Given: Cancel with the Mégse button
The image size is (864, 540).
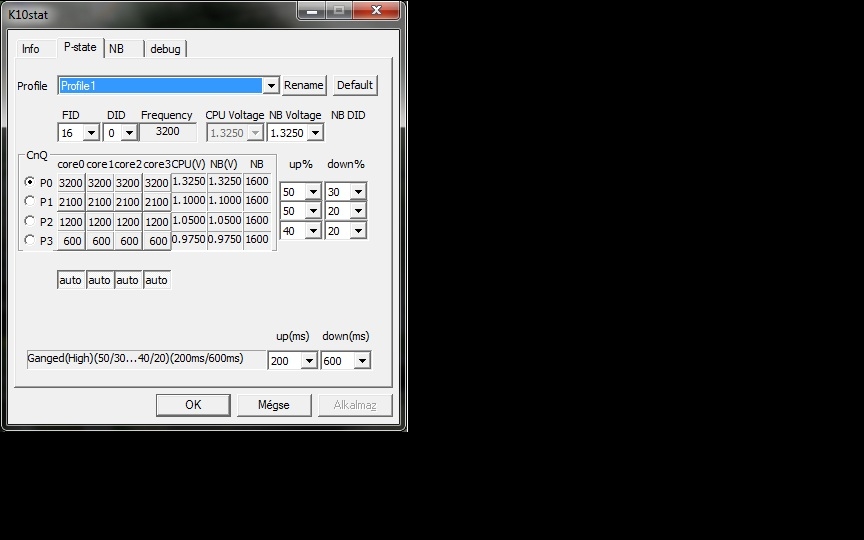Looking at the screenshot, I should 274,405.
